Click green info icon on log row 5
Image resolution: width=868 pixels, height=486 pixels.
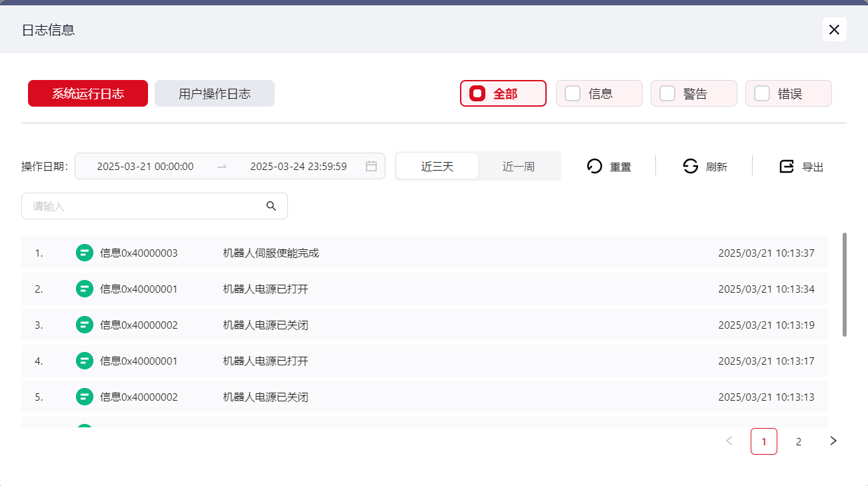click(x=85, y=397)
